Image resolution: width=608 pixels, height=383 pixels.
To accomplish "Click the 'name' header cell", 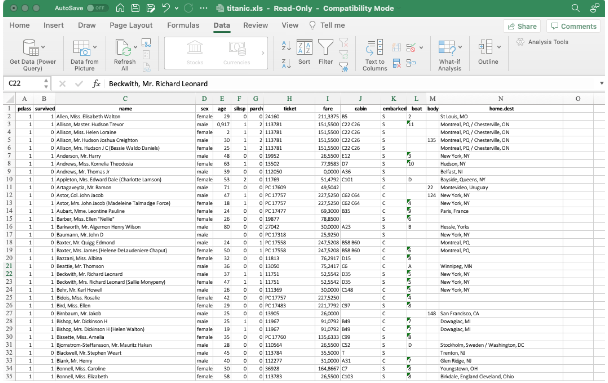I will (125, 109).
